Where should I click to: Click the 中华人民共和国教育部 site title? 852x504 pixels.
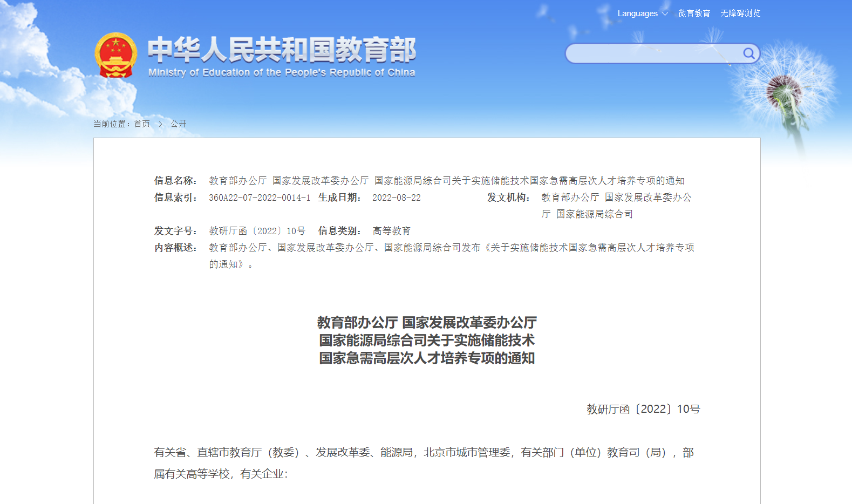click(282, 50)
